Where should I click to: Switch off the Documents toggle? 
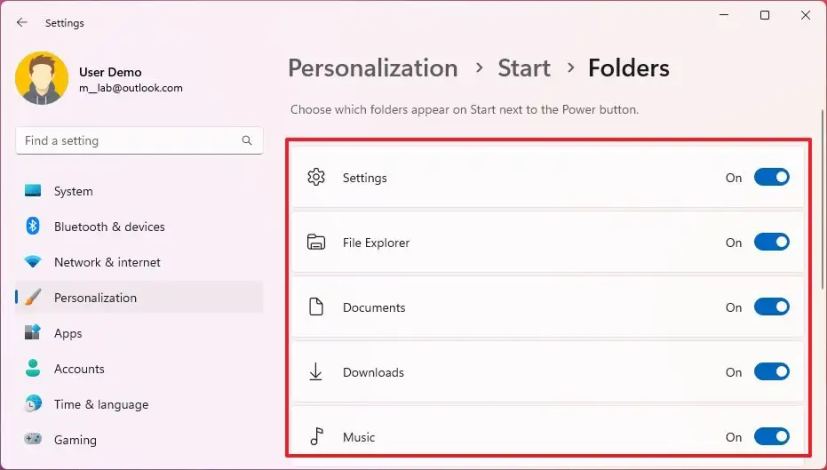click(x=771, y=307)
